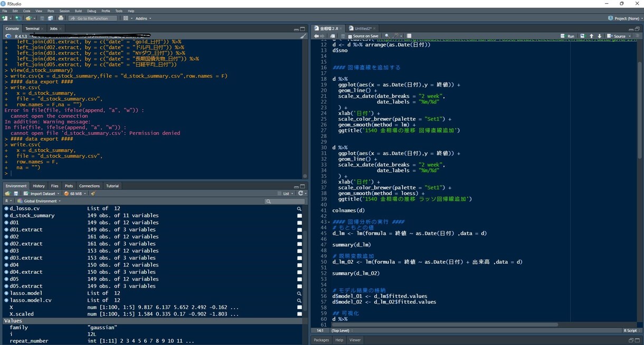Click the Source button in the editor
Viewport: 644px width, 345px height.
pyautogui.click(x=617, y=36)
